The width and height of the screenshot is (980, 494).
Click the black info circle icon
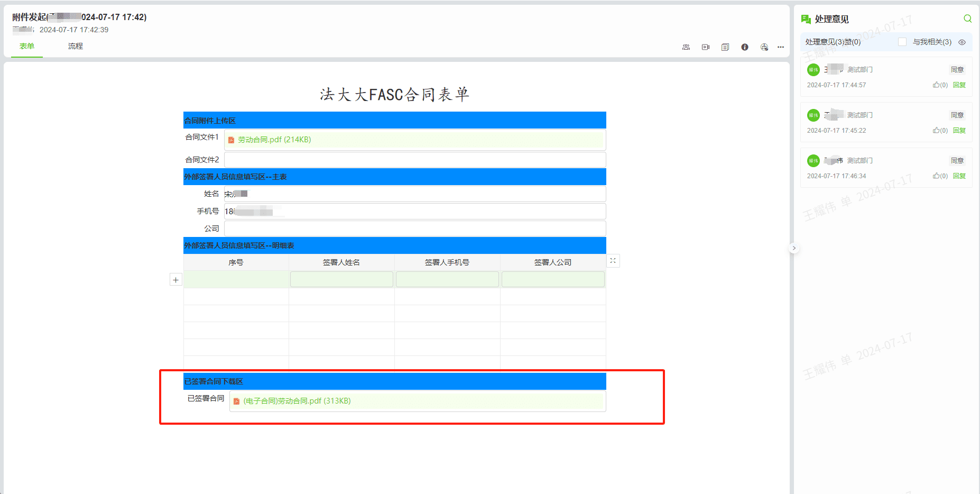click(x=745, y=47)
